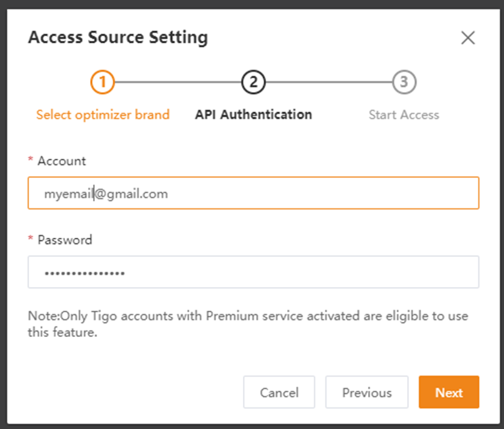Close the Access Source Setting dialog
The height and width of the screenshot is (429, 504).
click(468, 38)
